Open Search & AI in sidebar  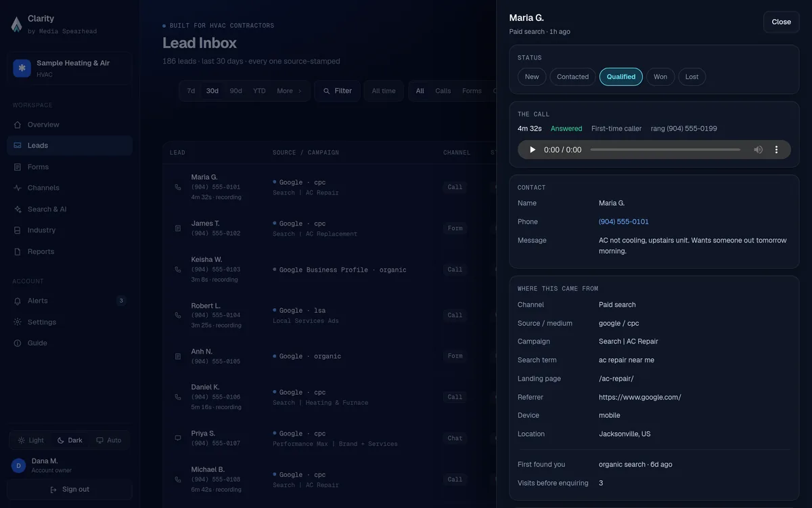(x=70, y=209)
